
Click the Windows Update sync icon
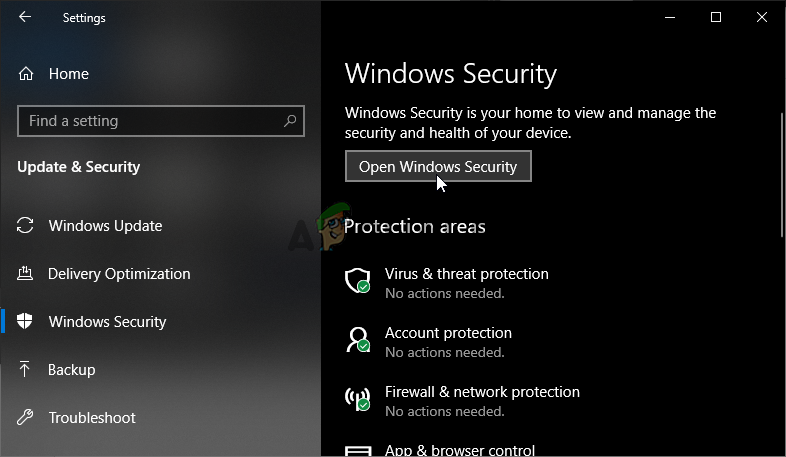point(26,226)
